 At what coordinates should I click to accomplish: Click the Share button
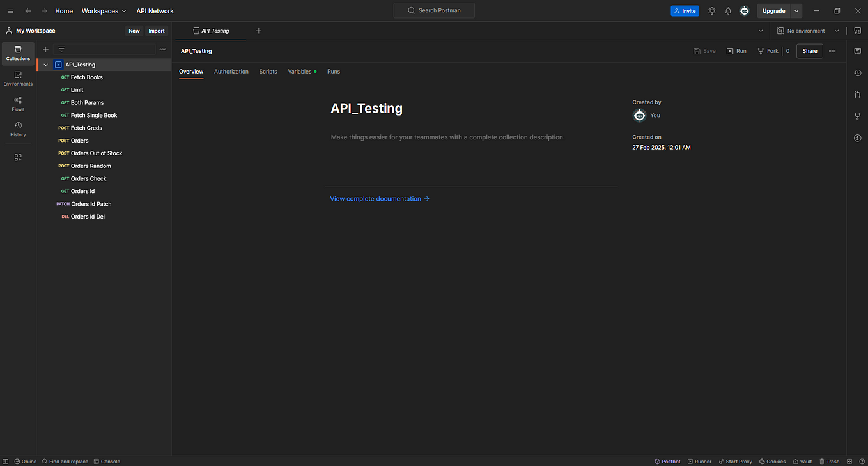point(810,51)
